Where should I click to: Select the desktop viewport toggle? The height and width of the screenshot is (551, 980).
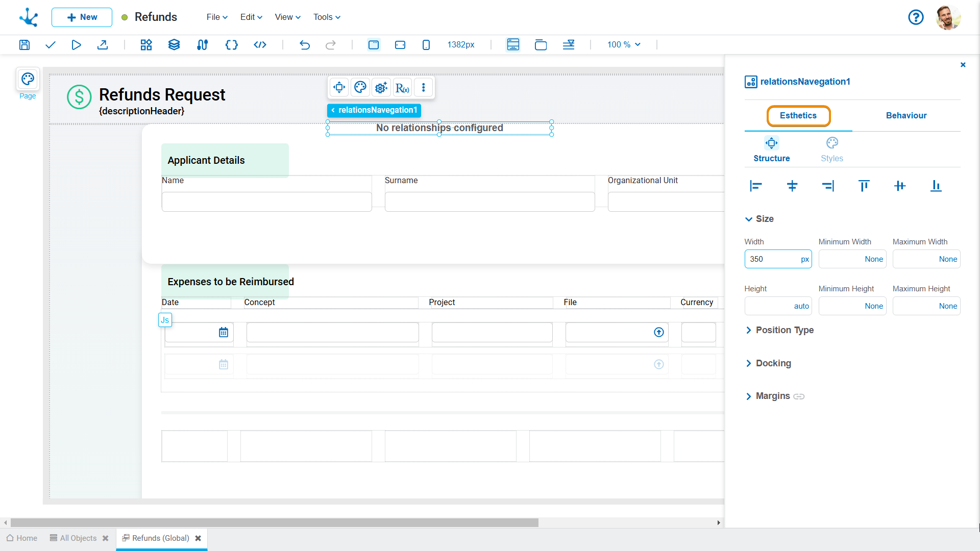pyautogui.click(x=374, y=45)
